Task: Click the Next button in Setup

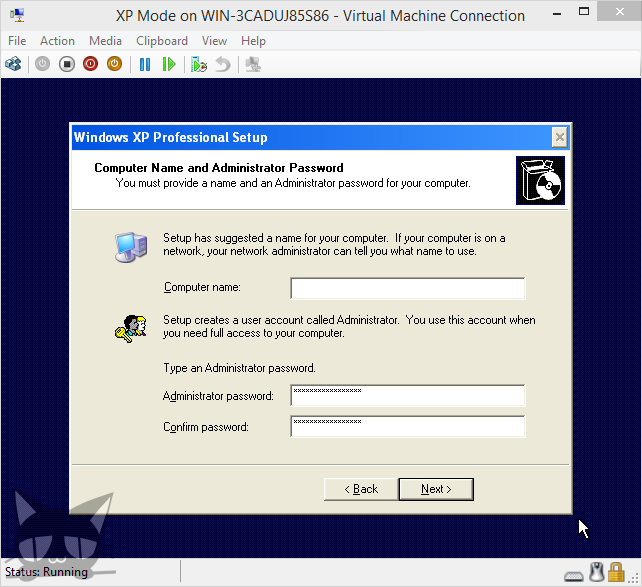Action: coord(436,489)
